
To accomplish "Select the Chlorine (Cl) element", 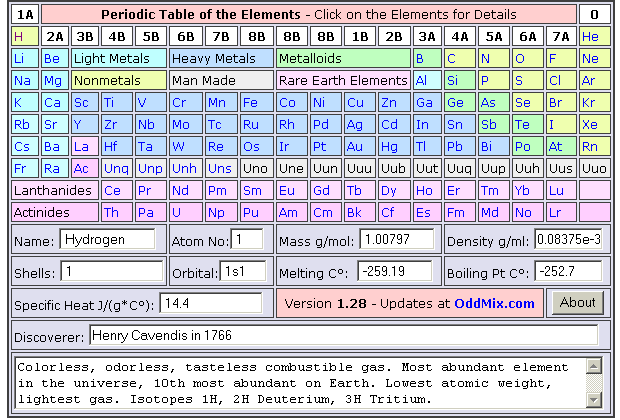I will [561, 81].
